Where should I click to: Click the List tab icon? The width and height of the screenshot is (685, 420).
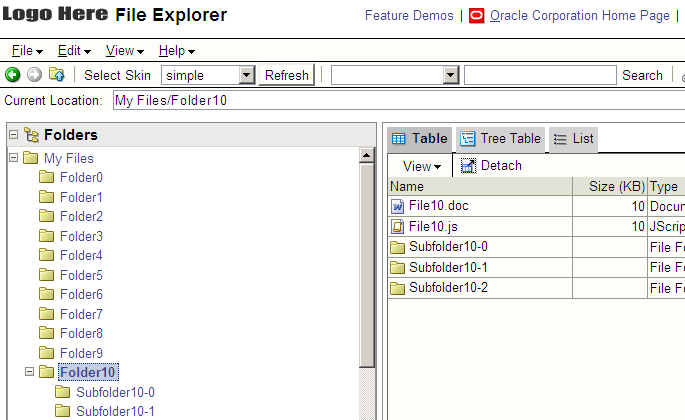click(x=560, y=139)
